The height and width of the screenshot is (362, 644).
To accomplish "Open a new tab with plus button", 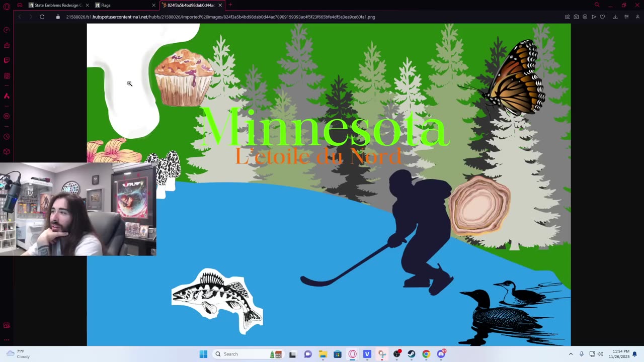I will (x=230, y=5).
